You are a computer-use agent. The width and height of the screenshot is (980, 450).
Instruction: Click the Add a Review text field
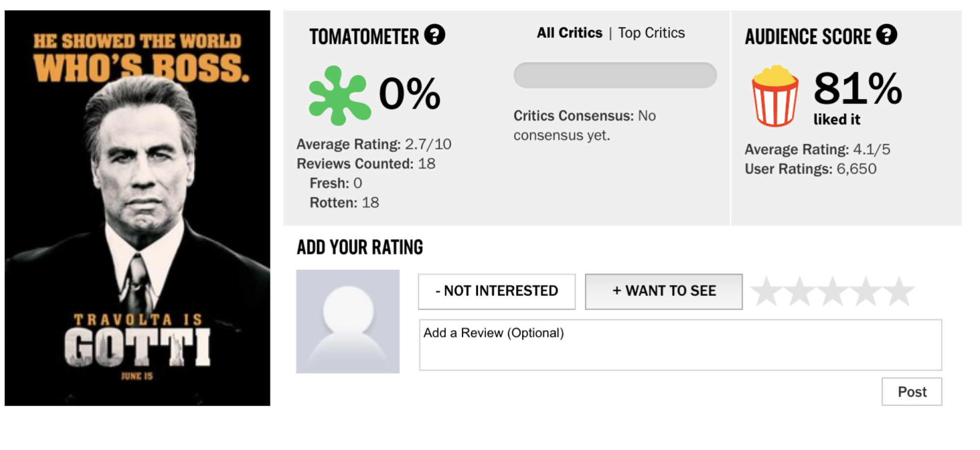680,345
